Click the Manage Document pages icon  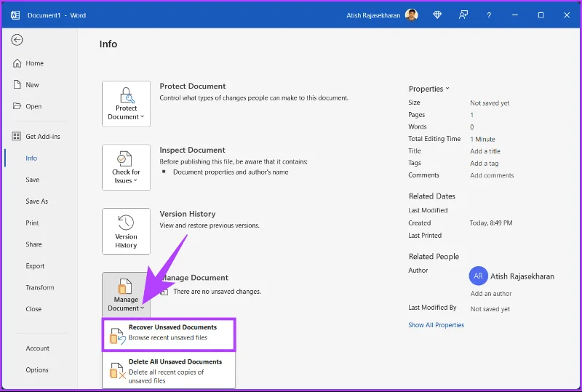coord(124,287)
